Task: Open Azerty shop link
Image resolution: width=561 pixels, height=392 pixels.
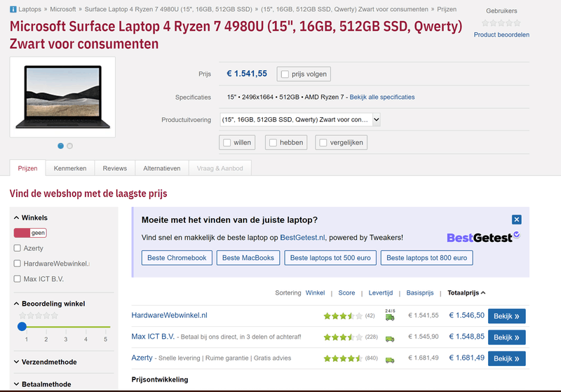Action: pyautogui.click(x=142, y=358)
